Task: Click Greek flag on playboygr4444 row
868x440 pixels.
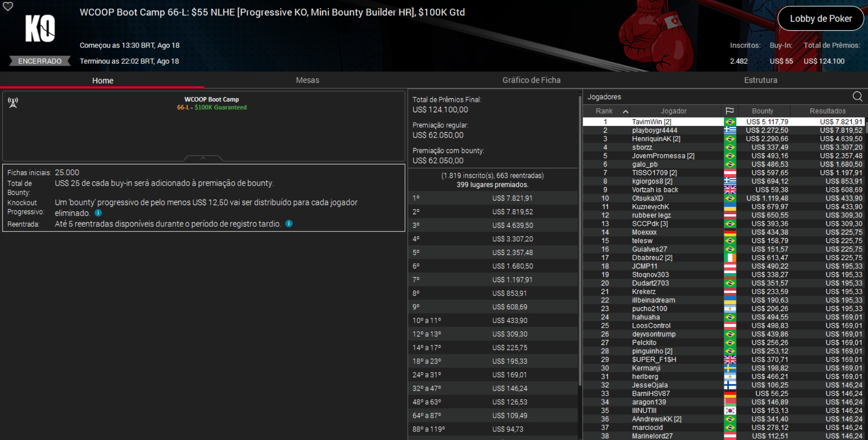Action: click(x=730, y=130)
